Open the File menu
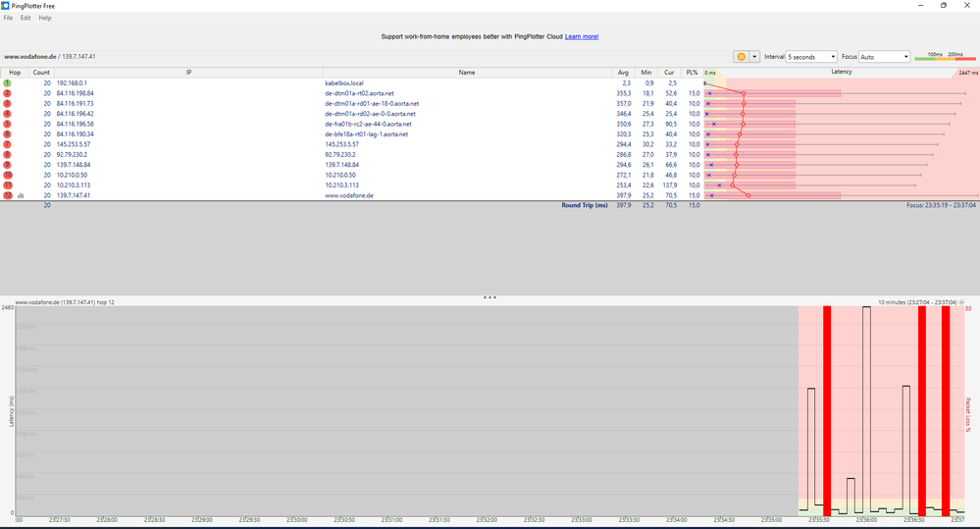 [8, 18]
